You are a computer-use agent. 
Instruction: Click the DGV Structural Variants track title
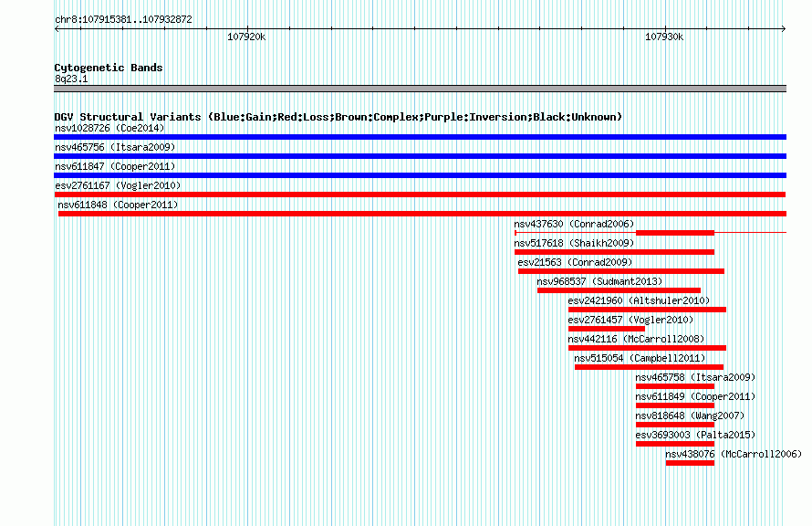click(338, 117)
